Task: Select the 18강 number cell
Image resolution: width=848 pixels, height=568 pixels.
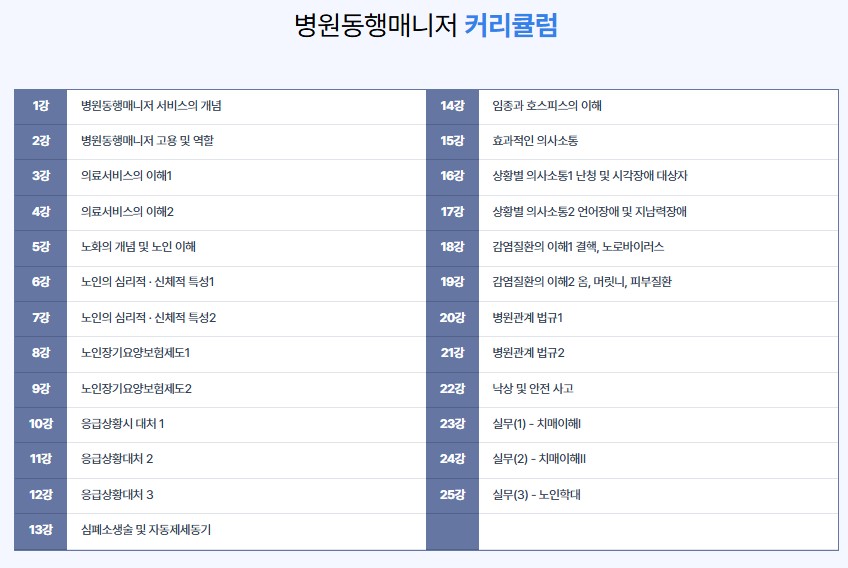Action: (x=452, y=247)
